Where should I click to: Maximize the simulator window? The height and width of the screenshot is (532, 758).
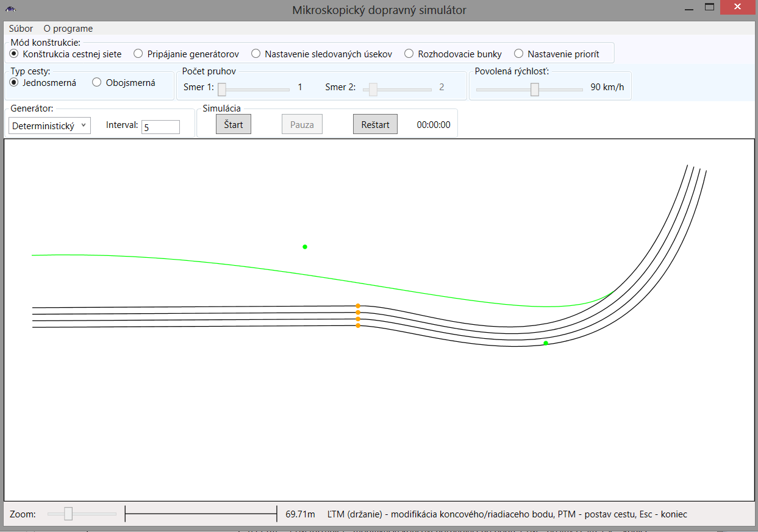(x=709, y=7)
